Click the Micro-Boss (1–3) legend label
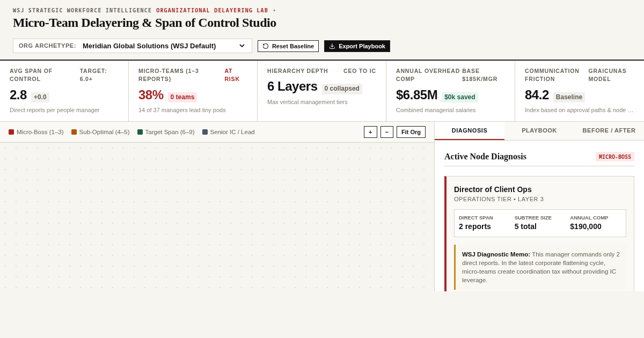This screenshot has width=644, height=338. click(x=40, y=132)
